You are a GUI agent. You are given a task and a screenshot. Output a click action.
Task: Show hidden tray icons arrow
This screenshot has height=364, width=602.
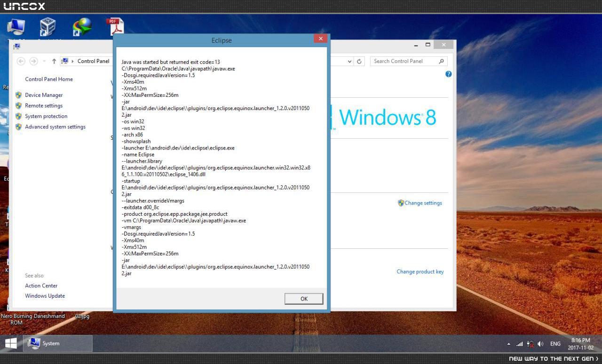click(x=508, y=344)
